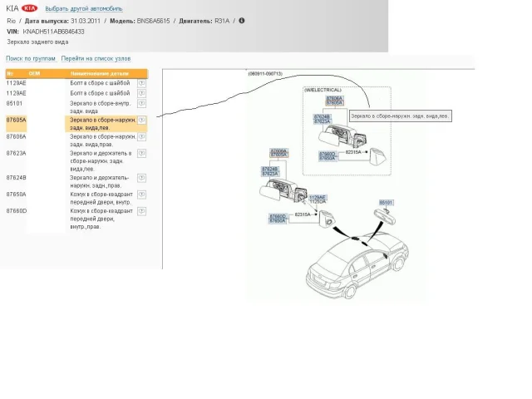The height and width of the screenshot is (399, 532).
Task: Click the info icon after engine R31A
Action: tap(242, 20)
